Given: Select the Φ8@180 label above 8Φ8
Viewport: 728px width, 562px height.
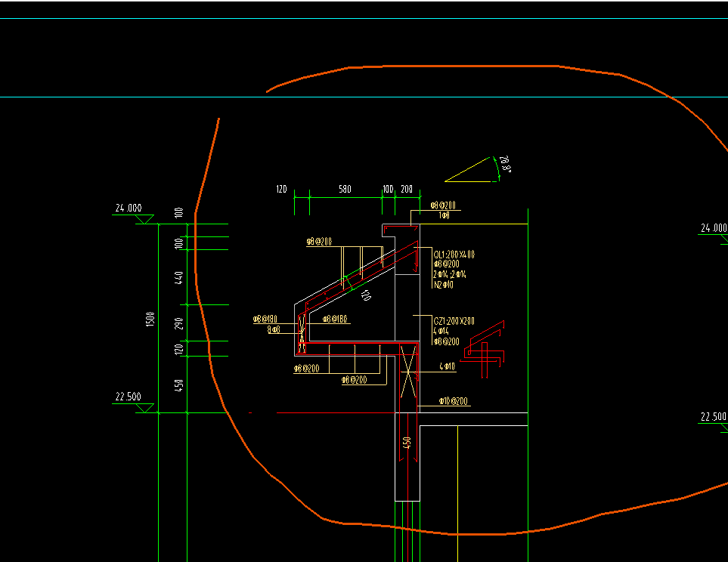Looking at the screenshot, I should 265,320.
